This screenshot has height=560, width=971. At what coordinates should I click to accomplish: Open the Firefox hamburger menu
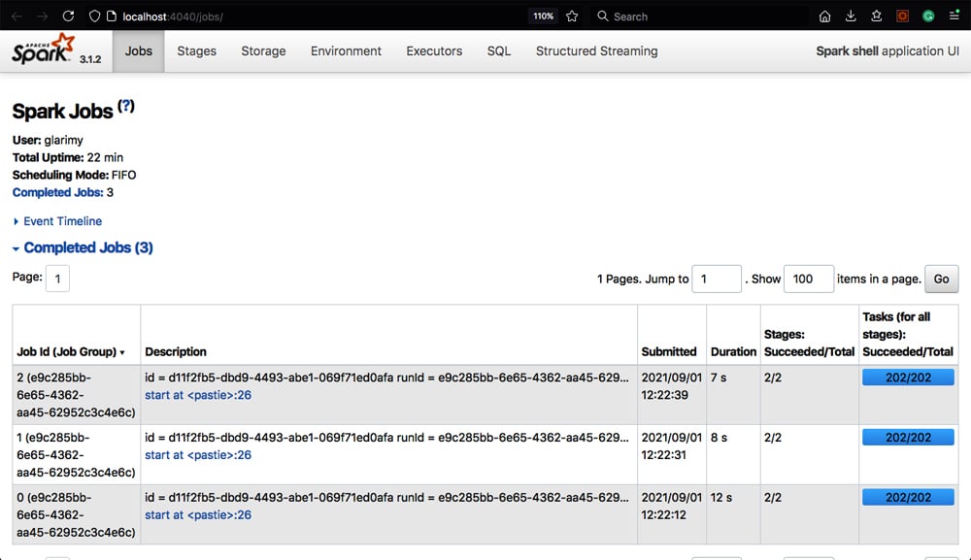coord(954,16)
